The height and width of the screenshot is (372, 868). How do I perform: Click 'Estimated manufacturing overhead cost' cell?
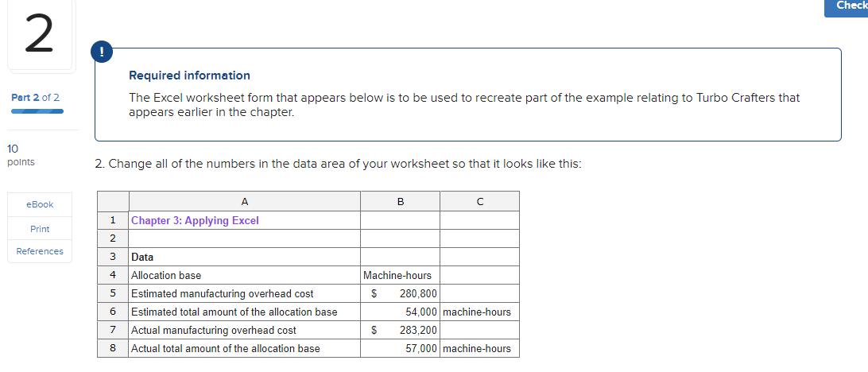point(245,293)
